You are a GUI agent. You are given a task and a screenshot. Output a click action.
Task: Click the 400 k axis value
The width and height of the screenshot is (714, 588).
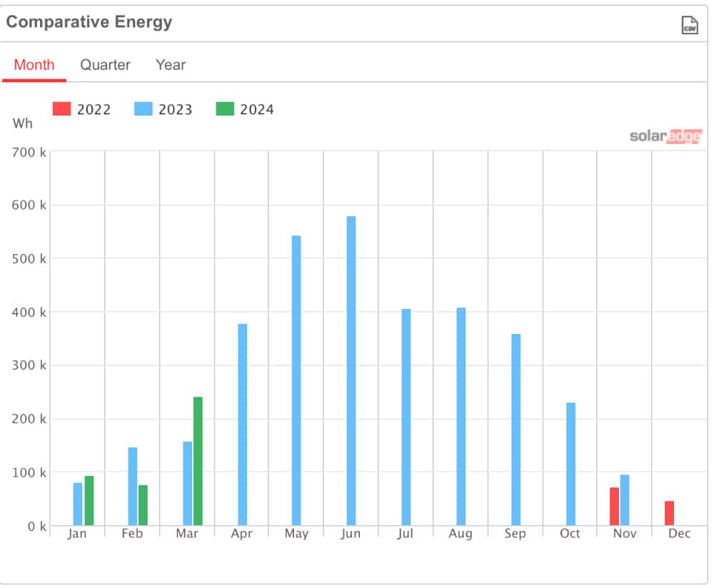coord(29,313)
